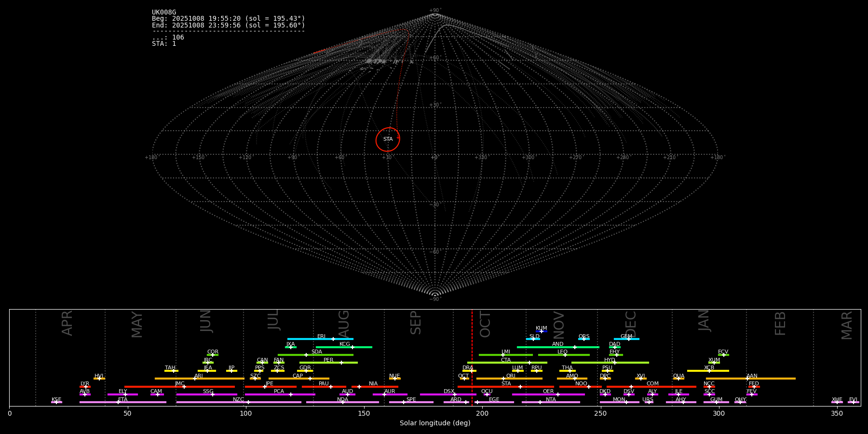Click the UK008G station title text
868x434 pixels.
coord(164,13)
